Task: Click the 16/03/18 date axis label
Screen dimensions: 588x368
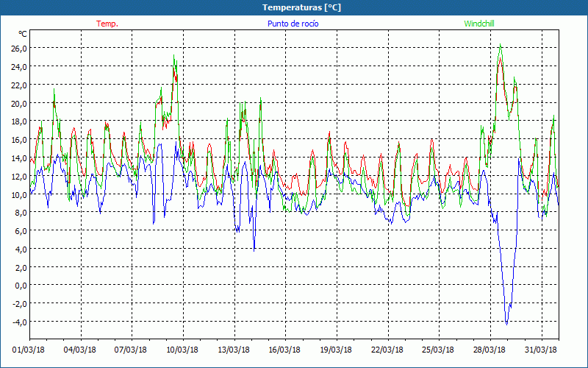Action: click(x=284, y=350)
